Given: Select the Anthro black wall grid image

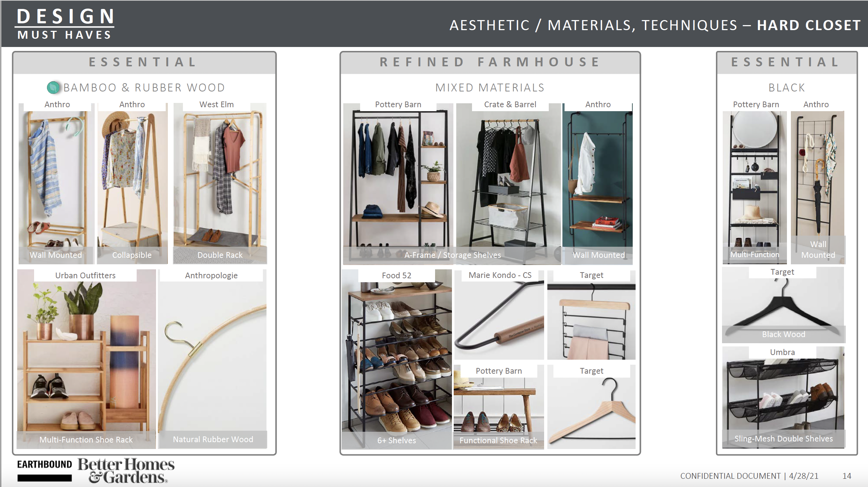Looking at the screenshot, I should (x=818, y=187).
